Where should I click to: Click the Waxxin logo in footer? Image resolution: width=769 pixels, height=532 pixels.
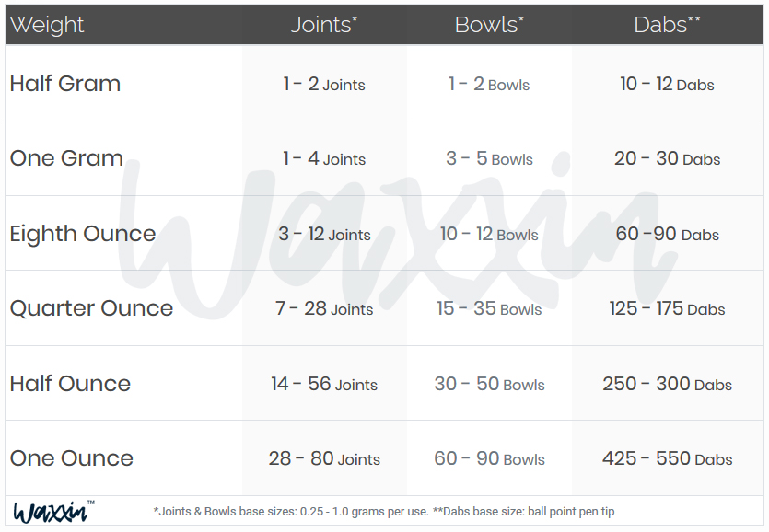[x=53, y=512]
